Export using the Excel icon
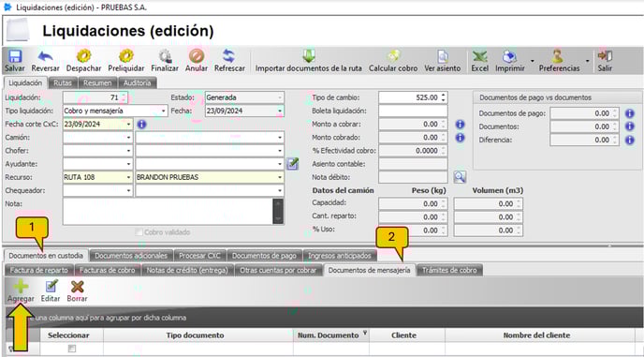Screen dimensions: 644x357 [x=479, y=56]
